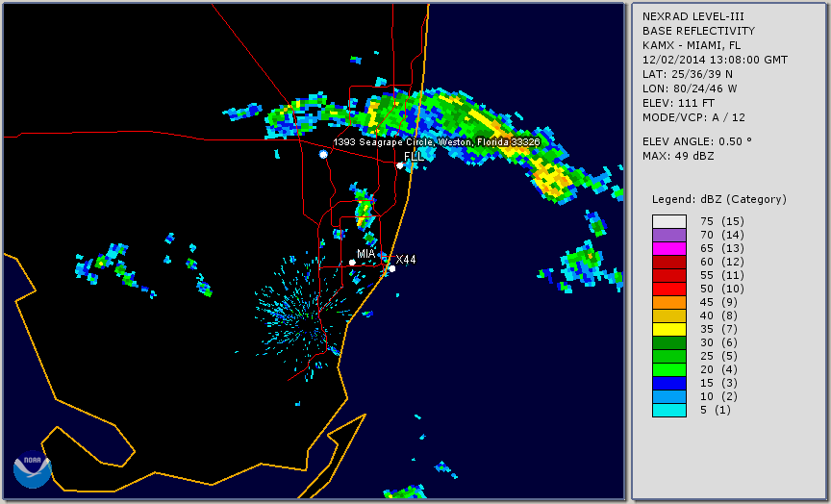831x504 pixels.
Task: Select the 10 dBZ light blue swatch
Action: pyautogui.click(x=669, y=397)
